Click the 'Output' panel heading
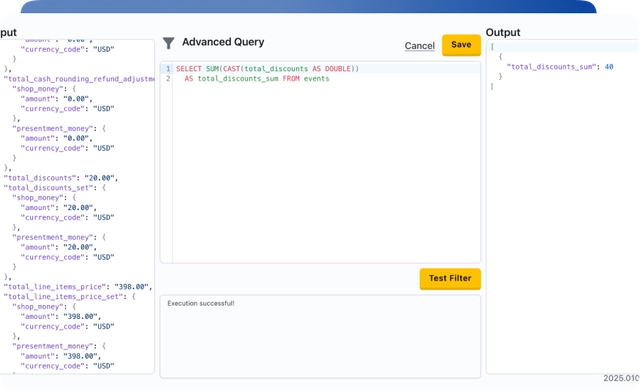 click(503, 32)
